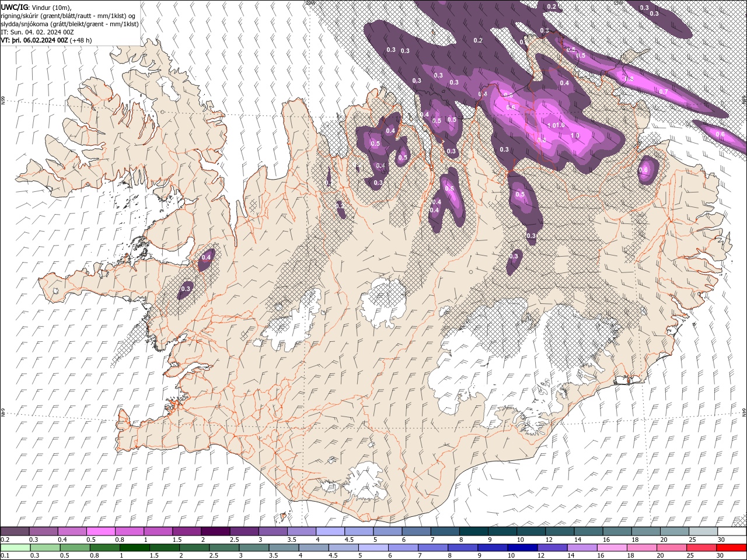Click the 'rigning/skúrir' legend description line
Viewport: 747px width, 560px height.
68,16
